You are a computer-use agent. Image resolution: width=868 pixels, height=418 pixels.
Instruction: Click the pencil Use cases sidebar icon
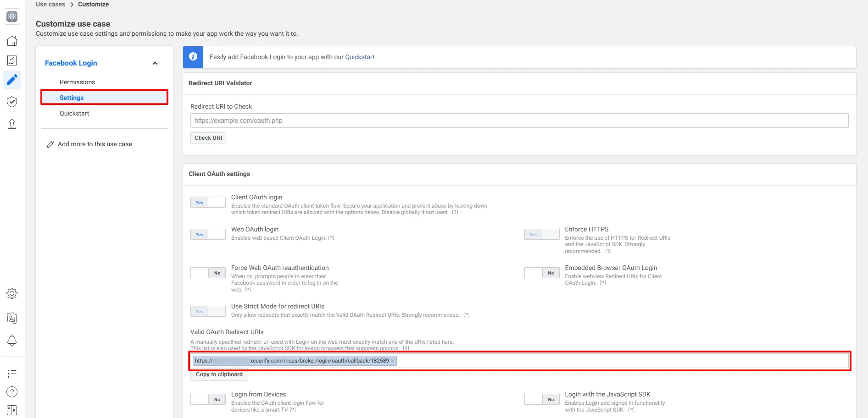point(12,80)
